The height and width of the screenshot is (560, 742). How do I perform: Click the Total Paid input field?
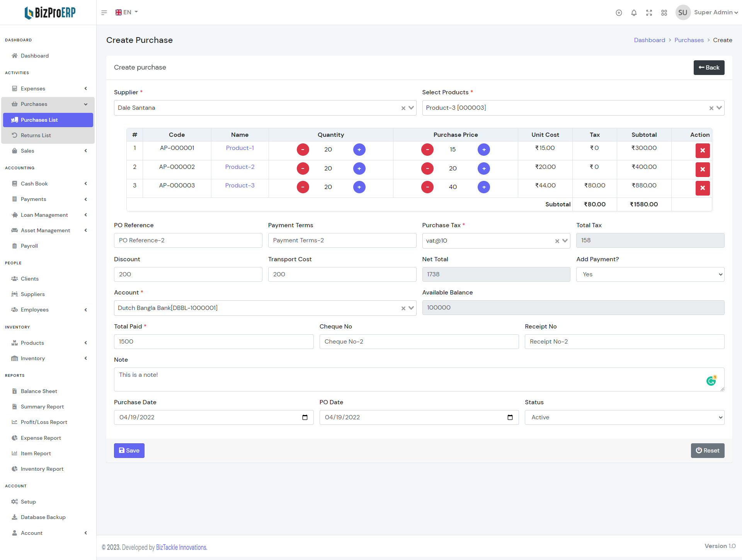[x=213, y=342]
